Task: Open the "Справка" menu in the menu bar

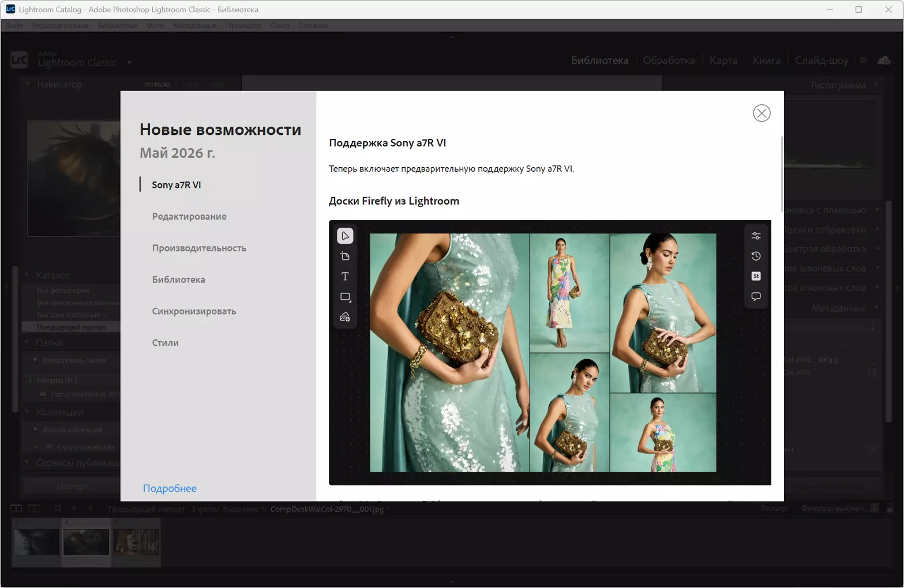Action: [x=313, y=25]
